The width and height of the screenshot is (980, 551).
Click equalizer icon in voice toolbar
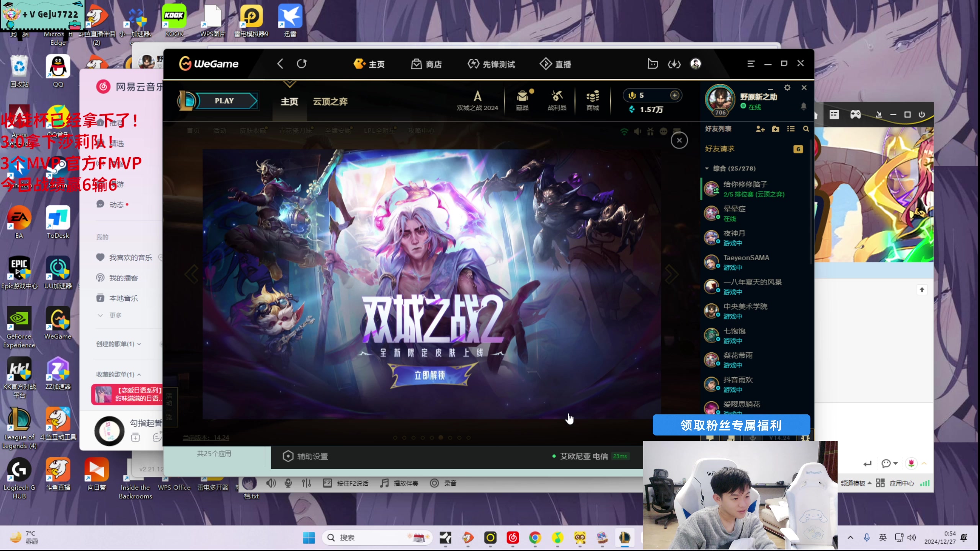306,483
